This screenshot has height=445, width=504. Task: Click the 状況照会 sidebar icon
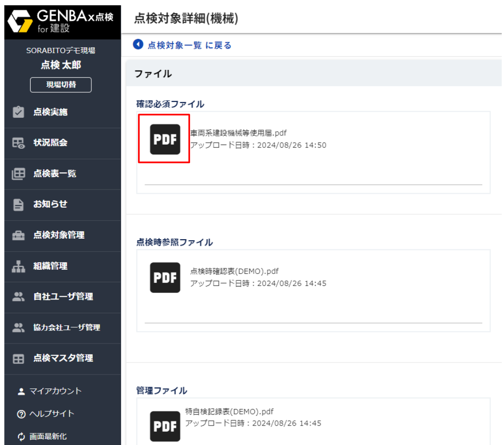[x=18, y=143]
